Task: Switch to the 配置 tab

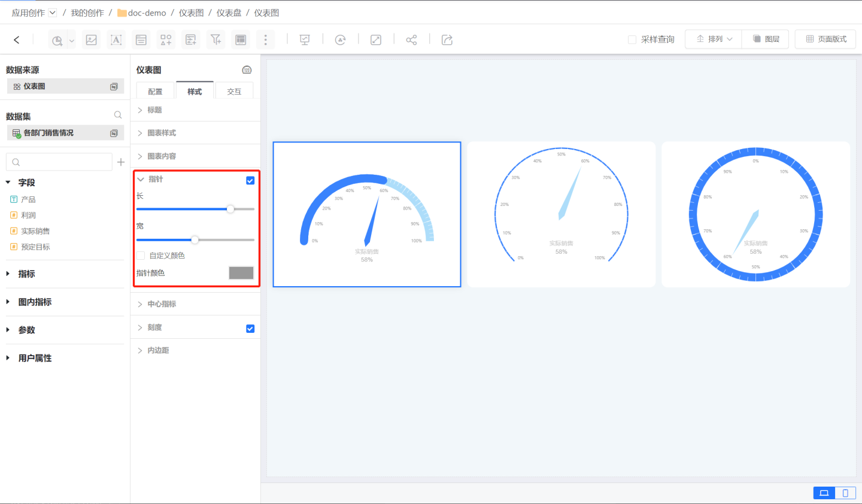Action: [x=155, y=92]
